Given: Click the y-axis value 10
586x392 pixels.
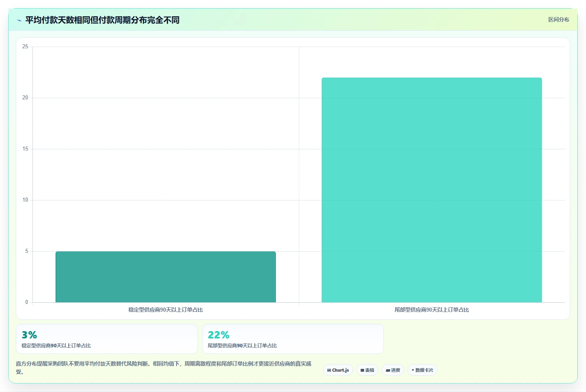Looking at the screenshot, I should point(25,200).
